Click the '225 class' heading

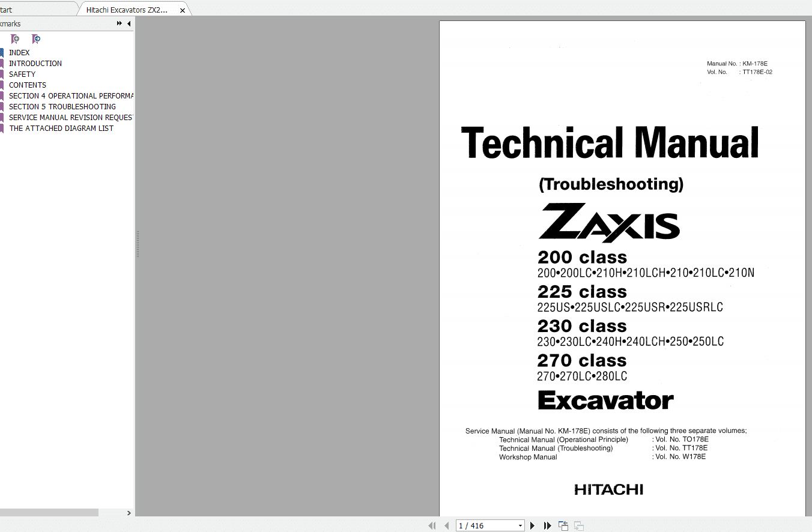coord(582,292)
